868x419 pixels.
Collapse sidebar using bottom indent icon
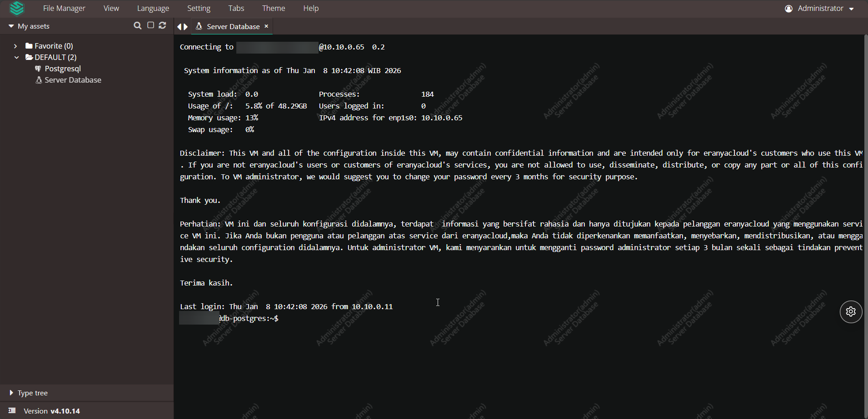pos(12,411)
